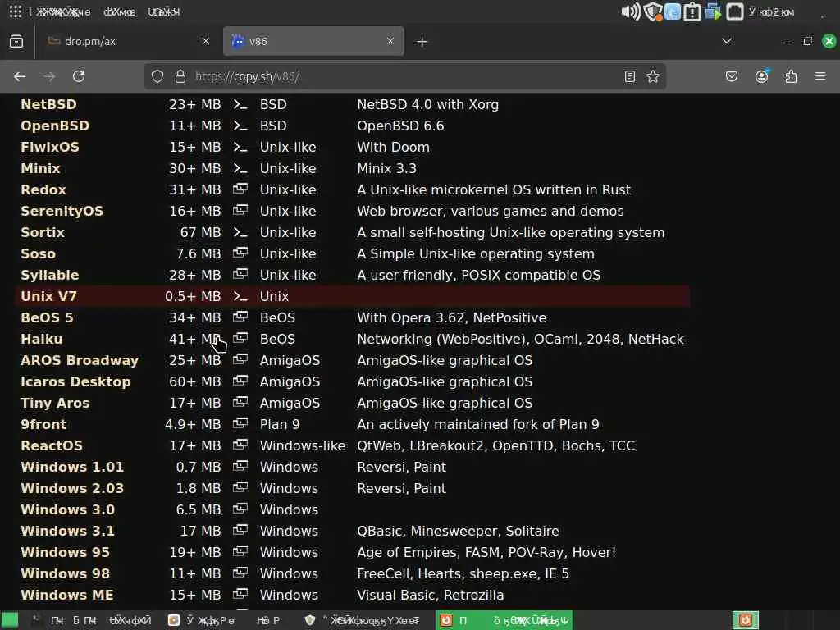
Task: Save page to Pocket
Action: (x=731, y=76)
